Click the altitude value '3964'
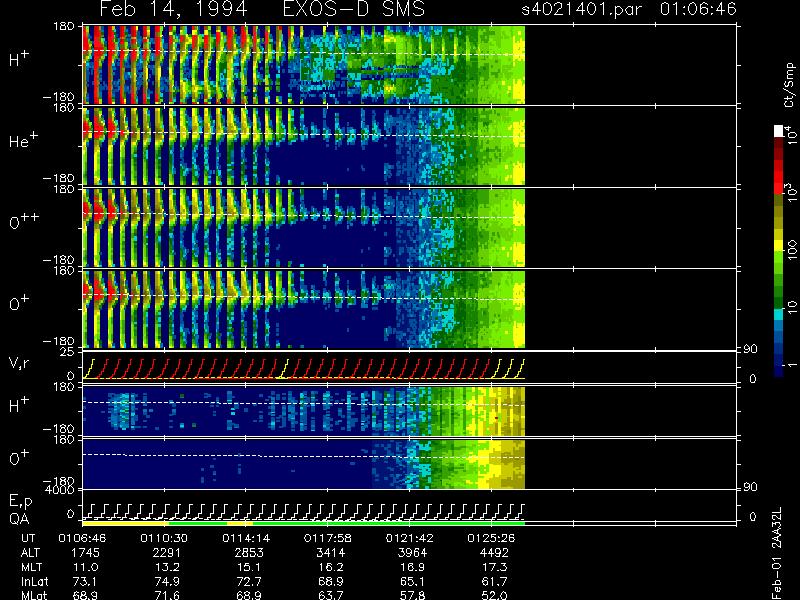 412,553
